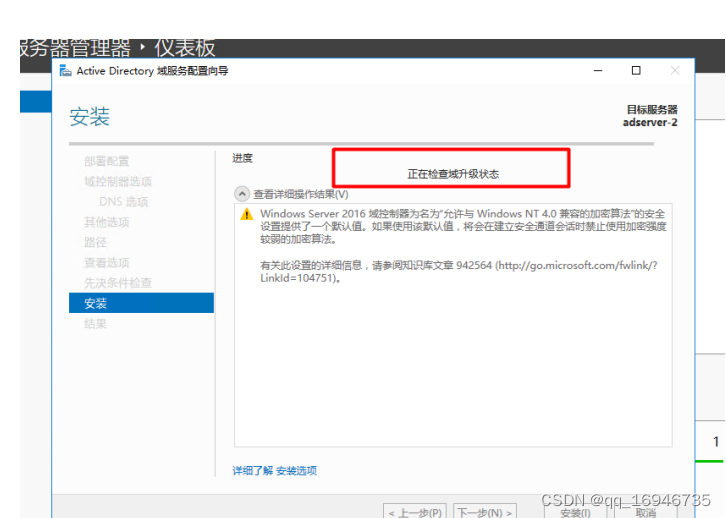
Task: Click 仪表板 in Server Manager breadcrumb
Action: tap(185, 48)
